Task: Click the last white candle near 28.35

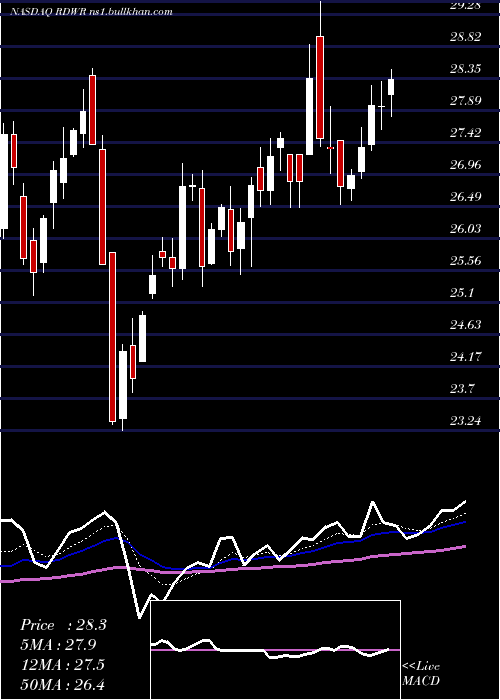Action: click(x=391, y=87)
